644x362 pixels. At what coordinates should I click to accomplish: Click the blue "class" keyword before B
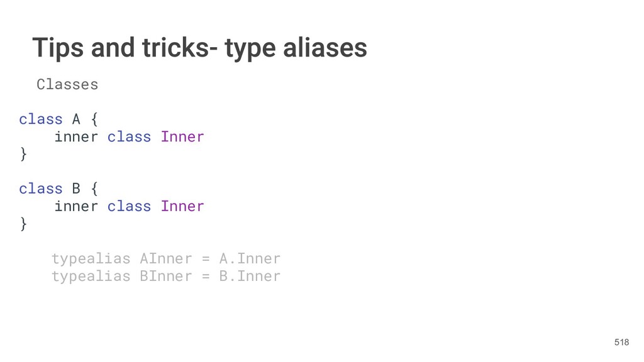tap(41, 189)
